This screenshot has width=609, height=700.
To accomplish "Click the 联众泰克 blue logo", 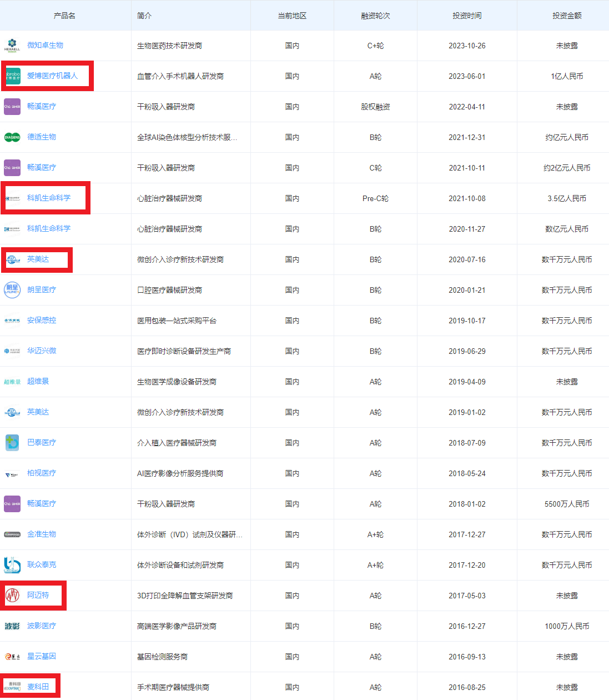I will pyautogui.click(x=12, y=565).
